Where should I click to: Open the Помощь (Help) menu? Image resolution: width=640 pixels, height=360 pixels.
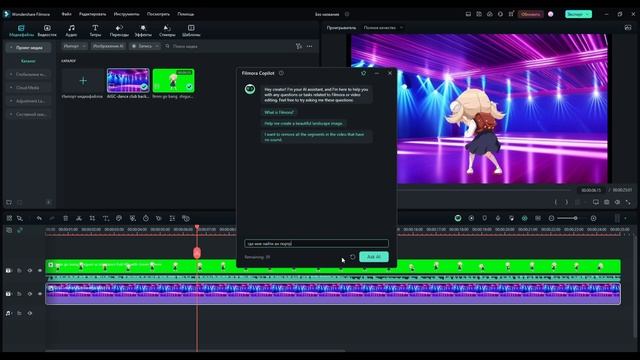point(186,14)
